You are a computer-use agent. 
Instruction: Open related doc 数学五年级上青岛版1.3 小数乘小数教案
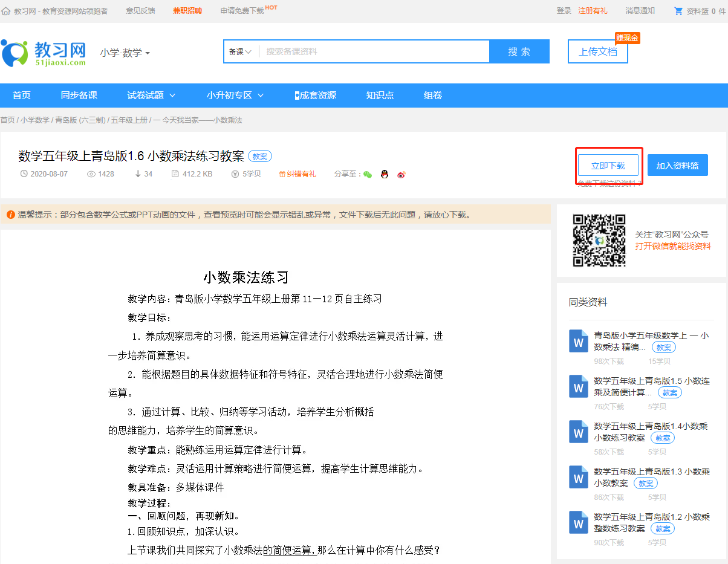(x=652, y=477)
